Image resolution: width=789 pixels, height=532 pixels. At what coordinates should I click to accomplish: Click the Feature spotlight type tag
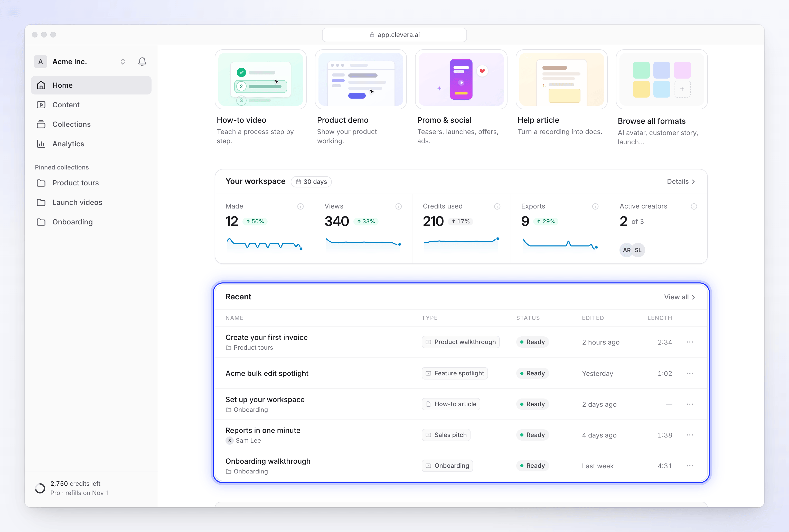pos(455,373)
